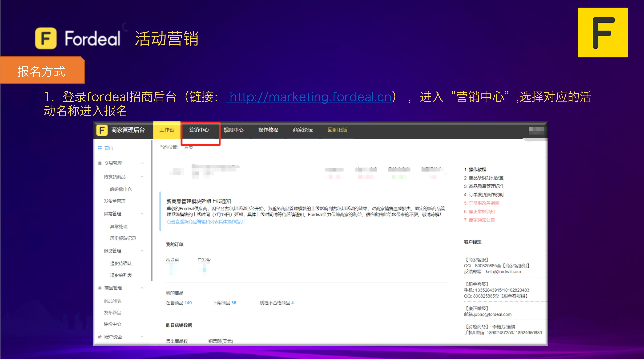Open 发布新品 in the sidebar

(x=113, y=313)
